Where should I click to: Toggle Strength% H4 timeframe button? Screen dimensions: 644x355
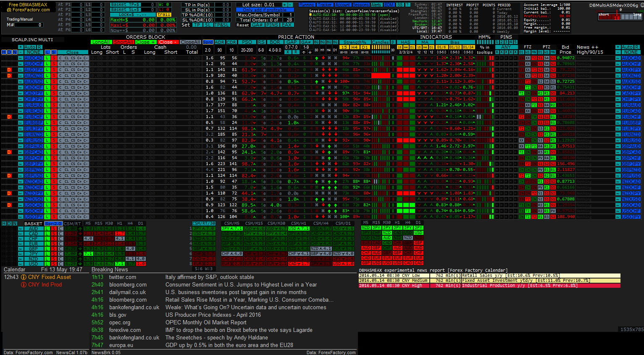[x=354, y=47]
